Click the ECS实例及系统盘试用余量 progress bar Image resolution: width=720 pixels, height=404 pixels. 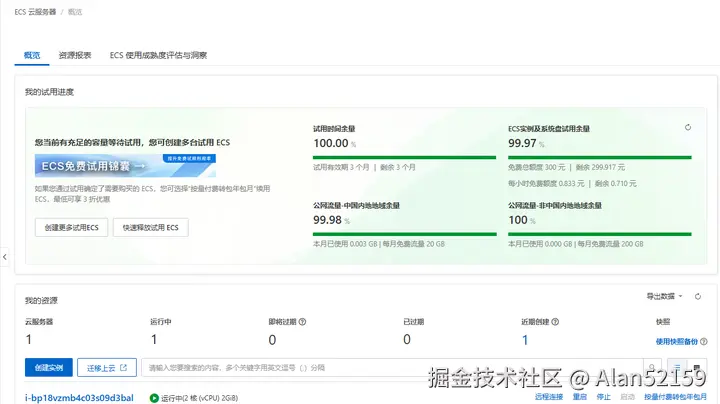coord(600,157)
